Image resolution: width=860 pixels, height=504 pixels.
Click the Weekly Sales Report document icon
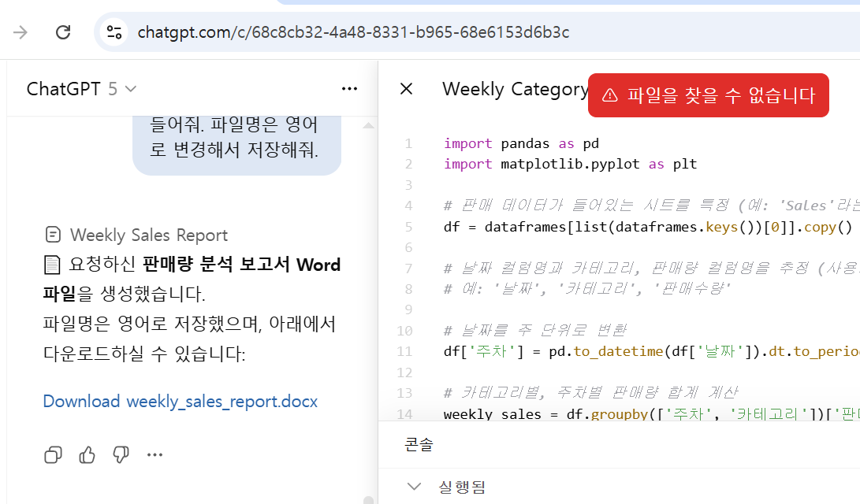coord(53,235)
